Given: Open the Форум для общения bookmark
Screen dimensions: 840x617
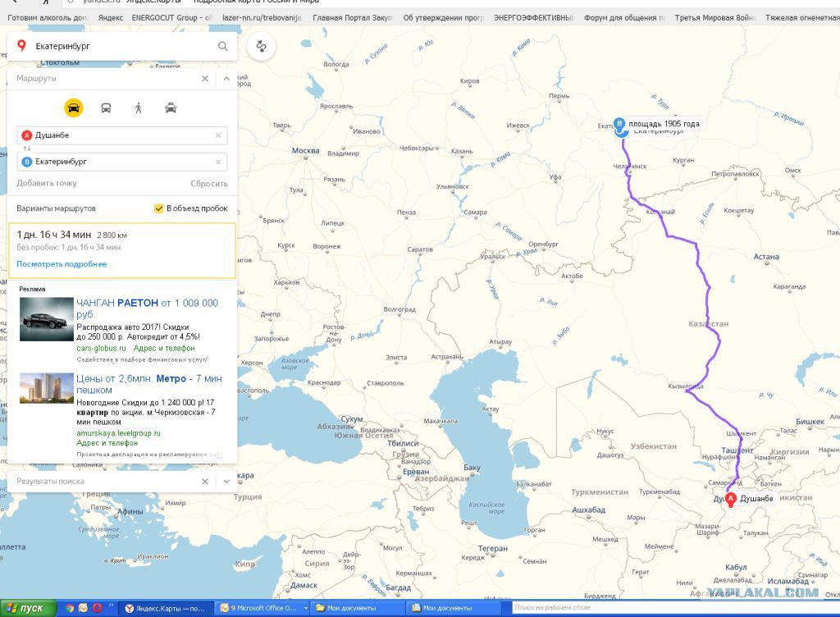Looking at the screenshot, I should click(624, 18).
